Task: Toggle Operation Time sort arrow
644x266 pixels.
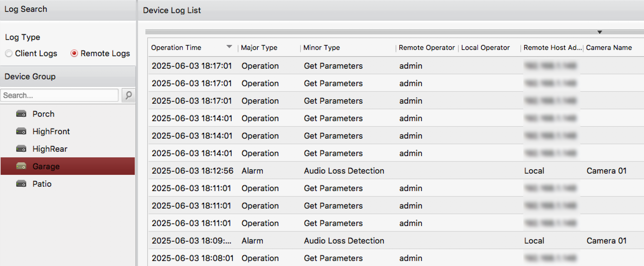Action: [x=229, y=47]
